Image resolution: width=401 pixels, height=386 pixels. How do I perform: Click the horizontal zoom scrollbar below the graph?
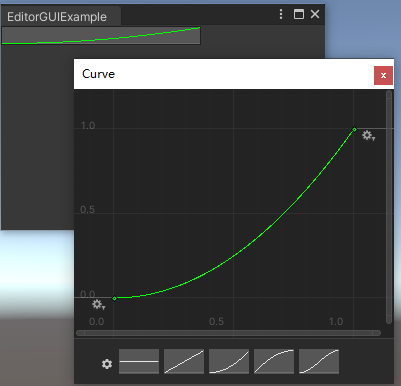click(x=228, y=333)
